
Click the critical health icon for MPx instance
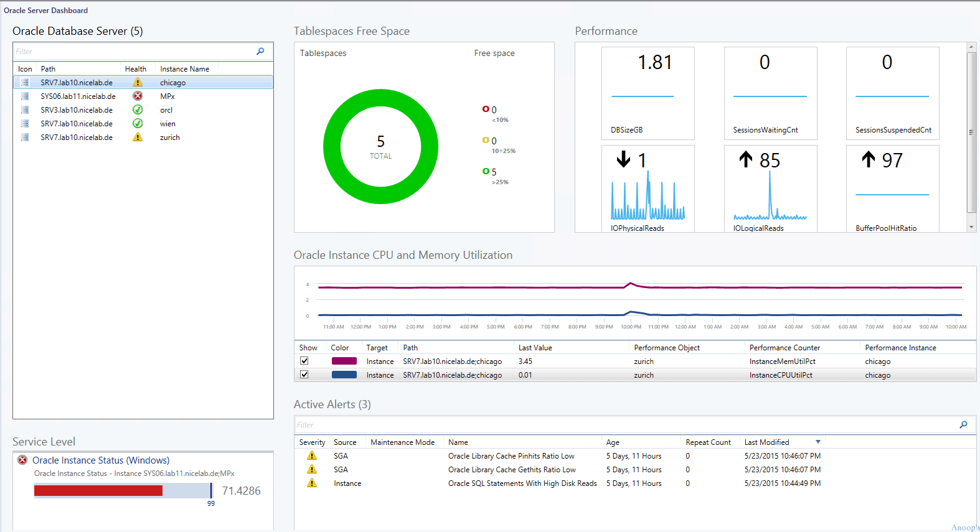tap(138, 96)
